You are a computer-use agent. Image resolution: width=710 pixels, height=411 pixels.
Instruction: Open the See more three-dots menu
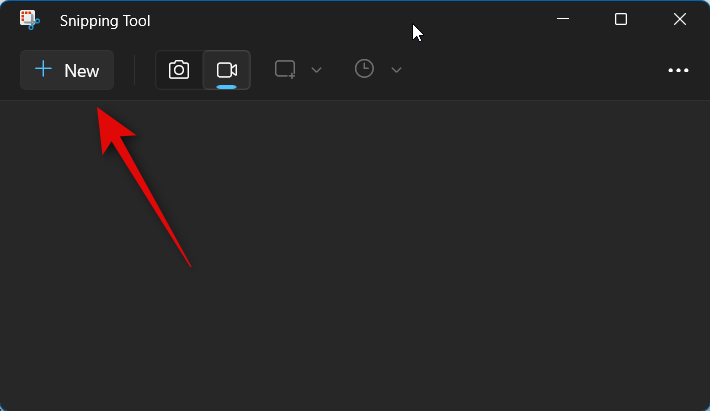[678, 70]
